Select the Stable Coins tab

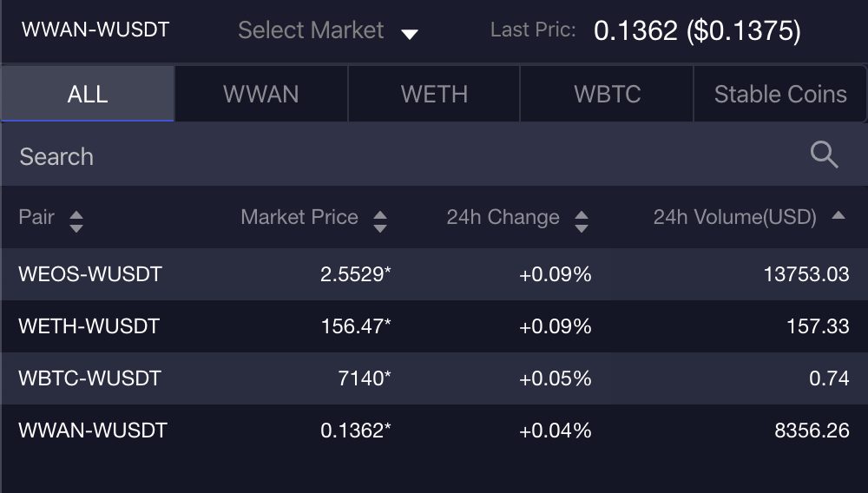coord(780,94)
